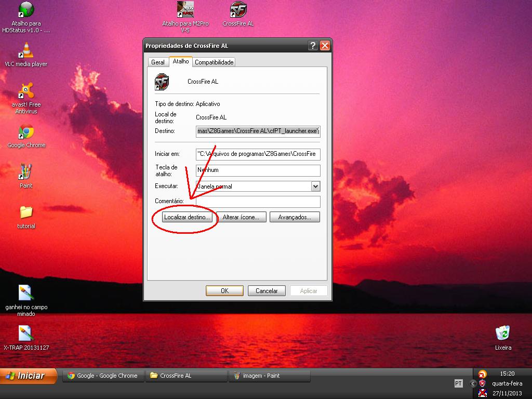Expand the Executar dropdown arrow
The height and width of the screenshot is (399, 532).
[315, 186]
